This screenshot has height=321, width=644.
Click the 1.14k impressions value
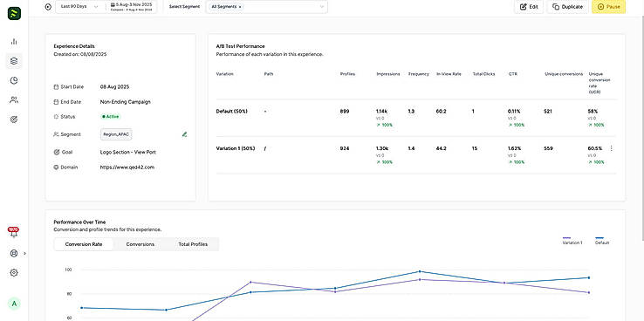[x=381, y=112]
